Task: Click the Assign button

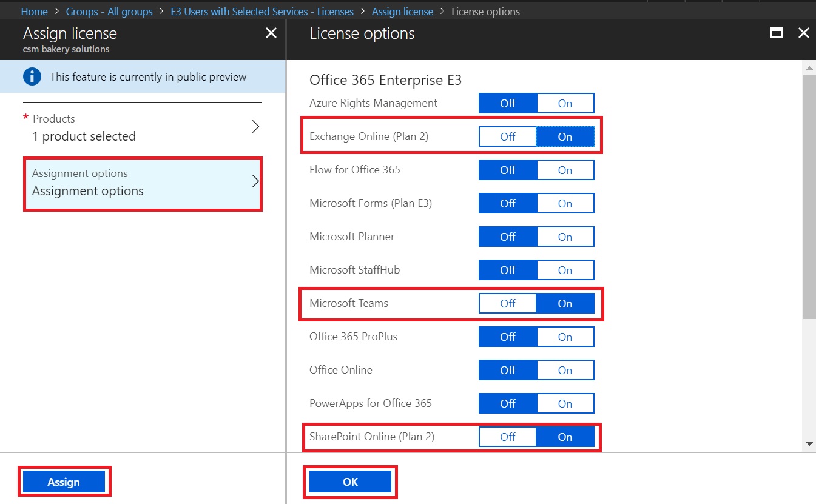Action: click(x=64, y=482)
